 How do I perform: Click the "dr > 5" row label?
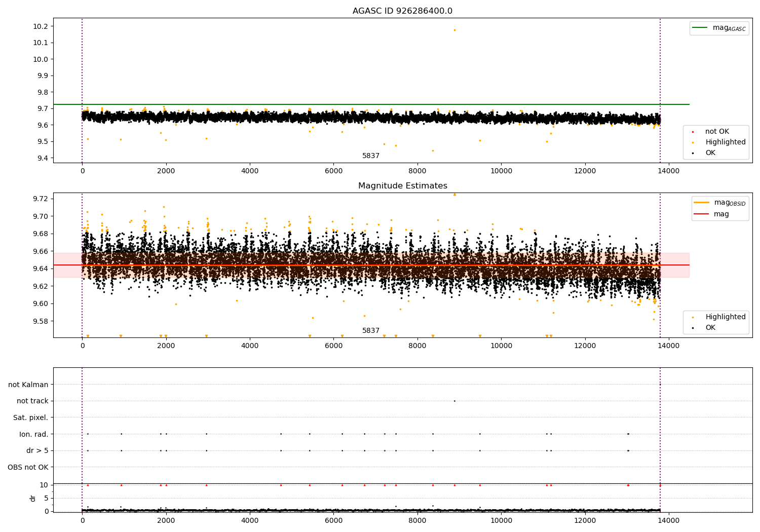click(x=37, y=451)
